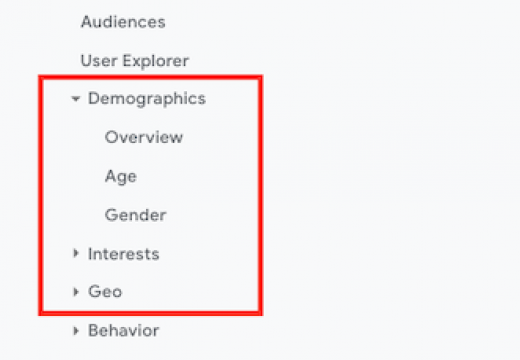Select the Geo section label

(105, 292)
